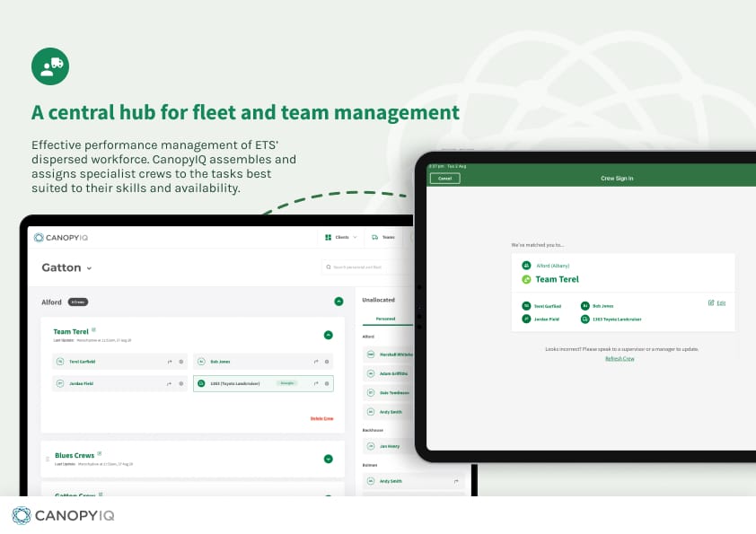Click the remove icon on Terel Garfield row
The width and height of the screenshot is (756, 534).
pyautogui.click(x=181, y=362)
